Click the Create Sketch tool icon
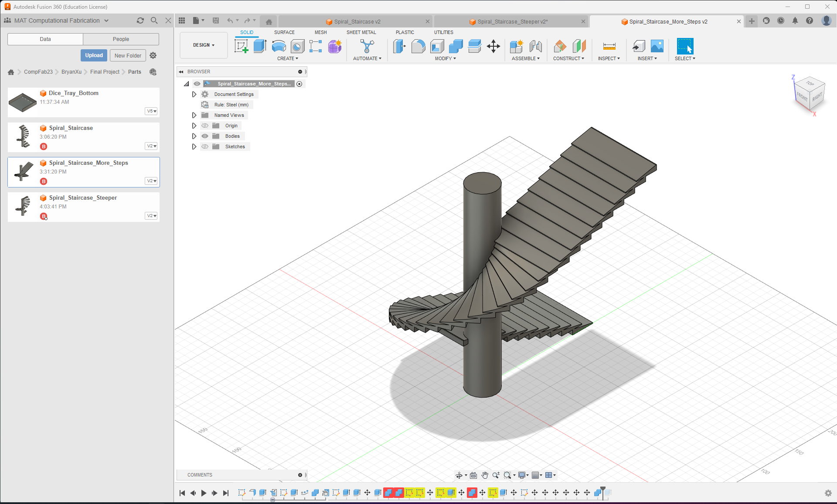Screen dimensions: 837x504 [x=241, y=46]
